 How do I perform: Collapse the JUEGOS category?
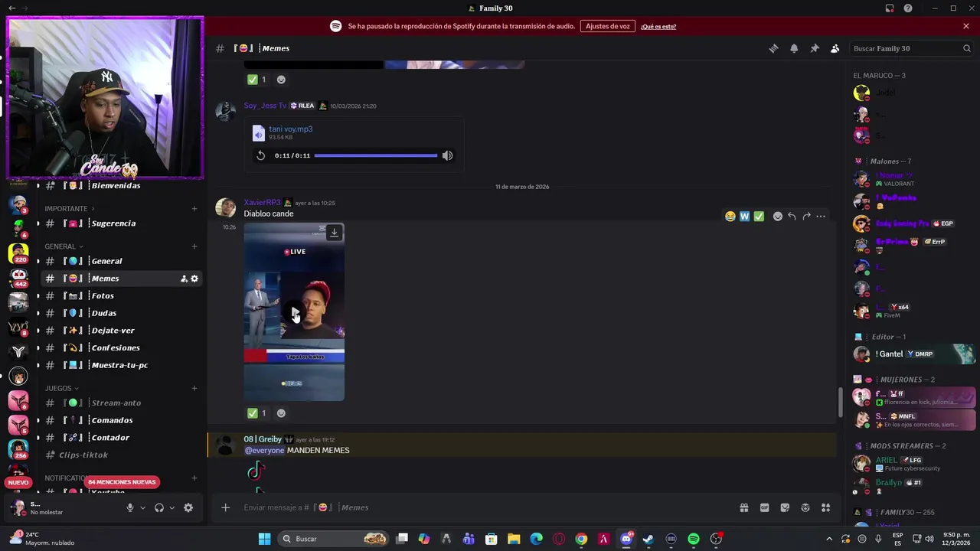pos(61,388)
